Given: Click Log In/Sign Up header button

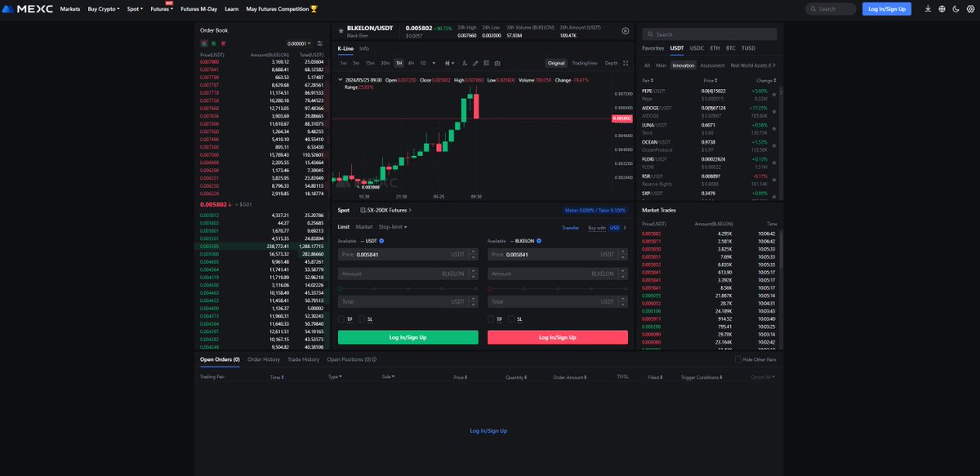Looking at the screenshot, I should click(887, 9).
